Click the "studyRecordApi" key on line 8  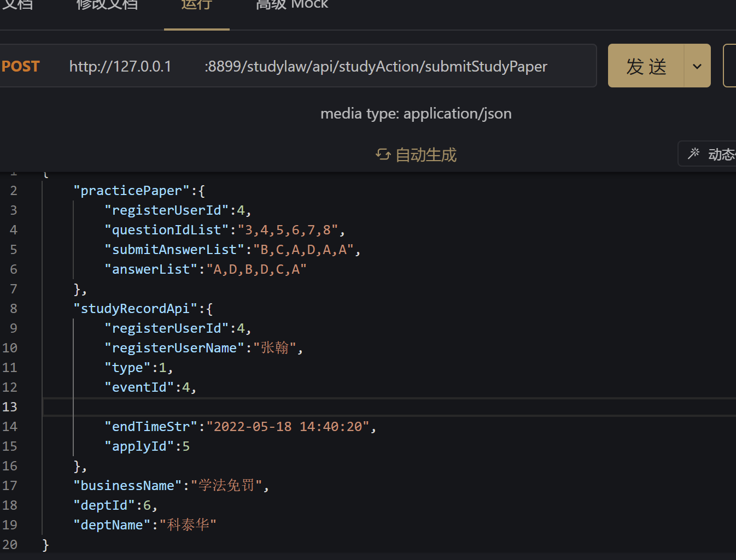(135, 309)
